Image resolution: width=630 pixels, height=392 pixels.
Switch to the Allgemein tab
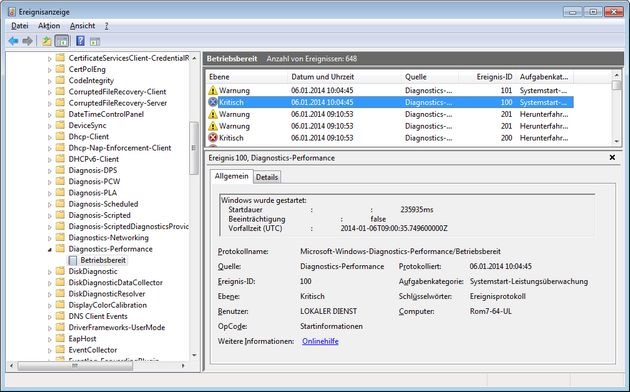tap(231, 176)
